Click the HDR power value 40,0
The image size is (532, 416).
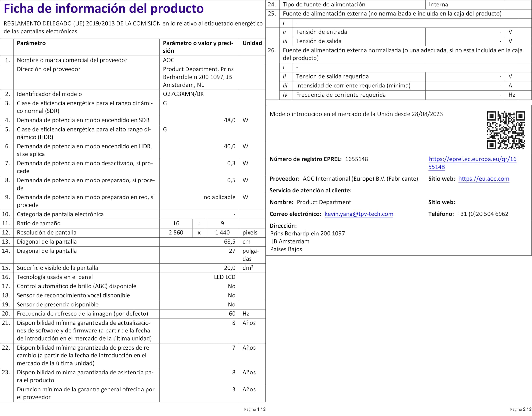coord(229,146)
